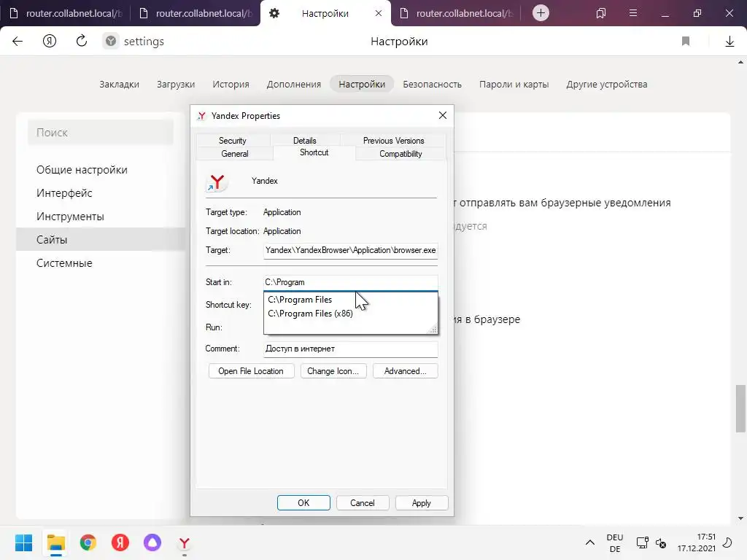This screenshot has height=560, width=747.
Task: Open File Explorer from the taskbar
Action: [x=55, y=542]
